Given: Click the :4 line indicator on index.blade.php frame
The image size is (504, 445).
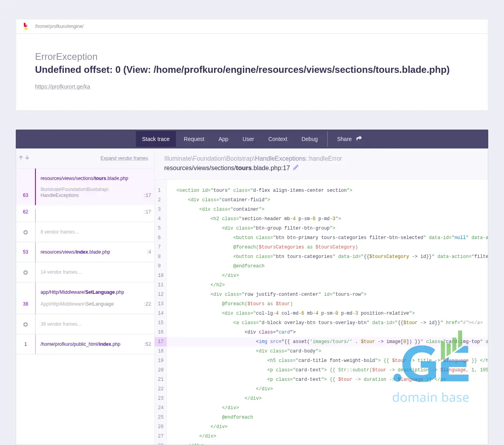Looking at the screenshot, I should [149, 252].
